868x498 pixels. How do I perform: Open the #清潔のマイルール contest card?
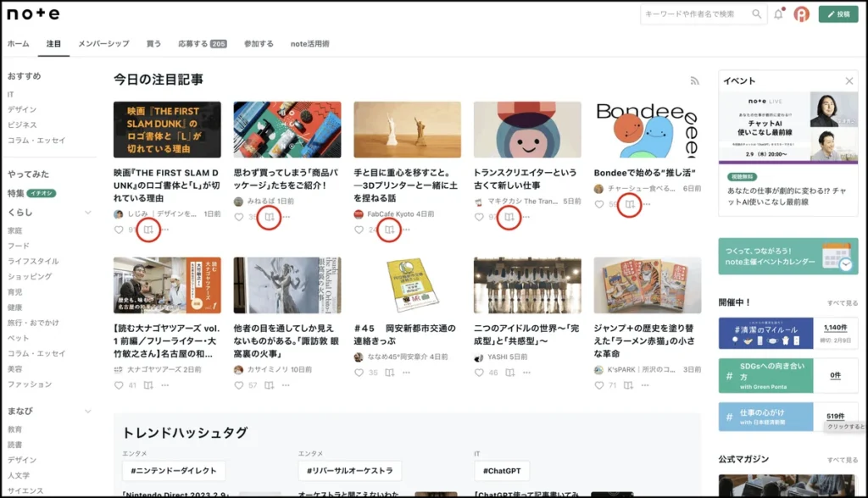click(x=788, y=333)
